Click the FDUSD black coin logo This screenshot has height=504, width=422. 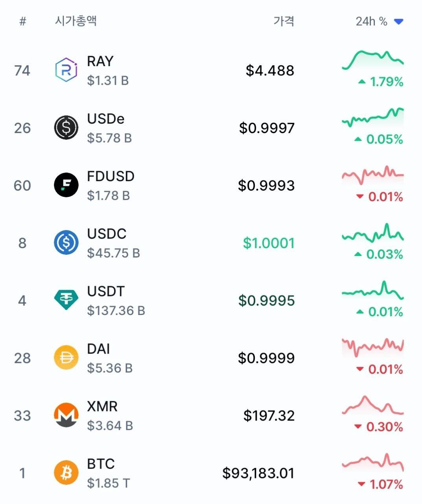pos(66,185)
